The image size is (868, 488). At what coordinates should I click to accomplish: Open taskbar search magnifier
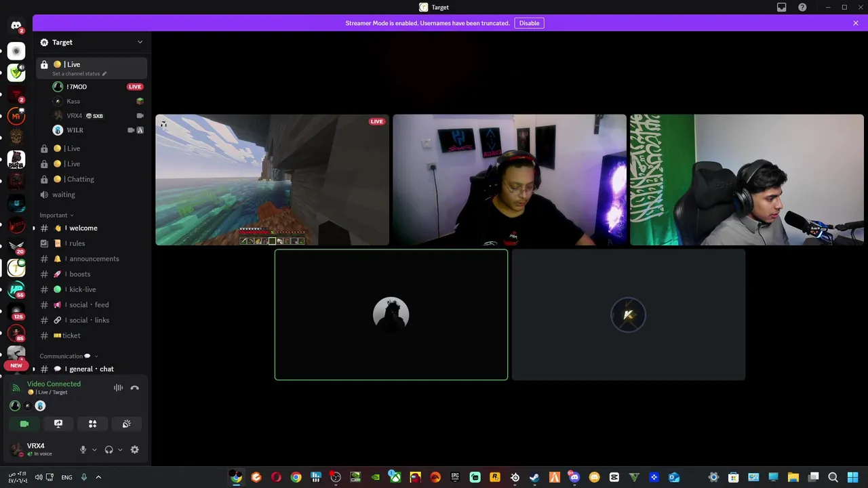coord(833,477)
